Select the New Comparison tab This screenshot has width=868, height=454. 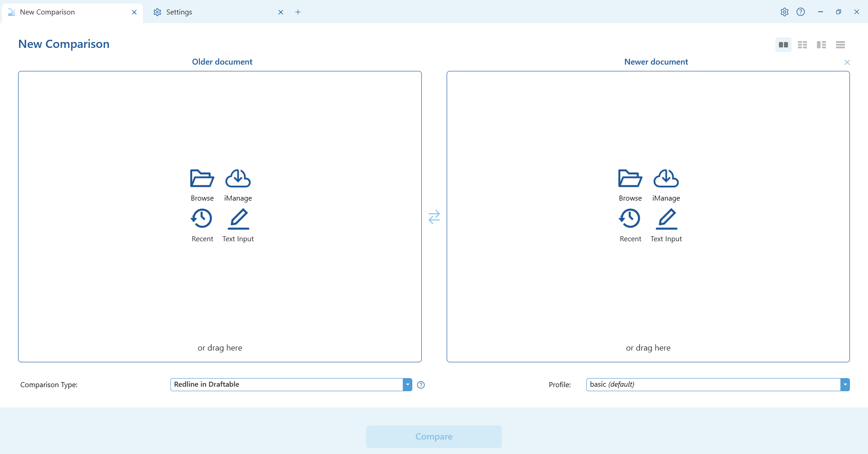(x=72, y=13)
